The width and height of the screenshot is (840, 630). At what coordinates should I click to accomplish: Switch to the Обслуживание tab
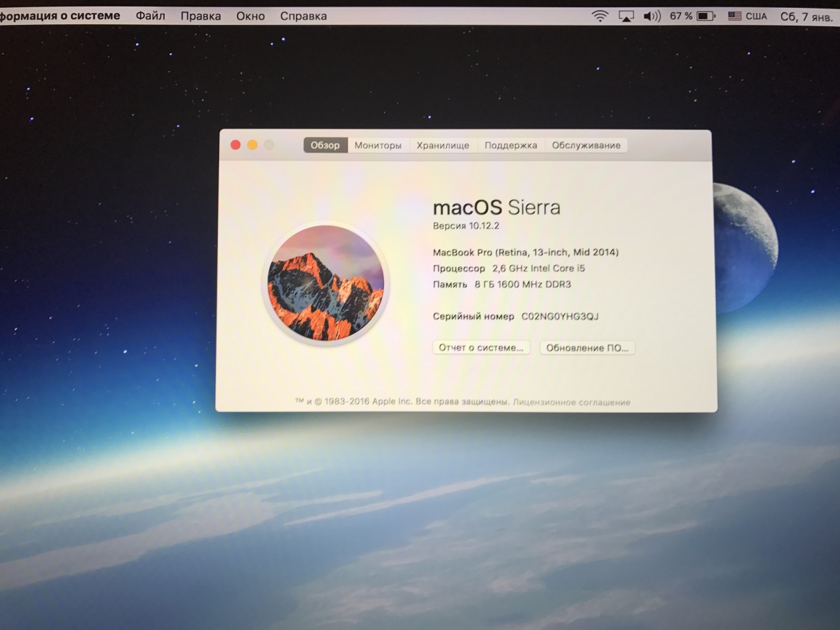pyautogui.click(x=586, y=145)
